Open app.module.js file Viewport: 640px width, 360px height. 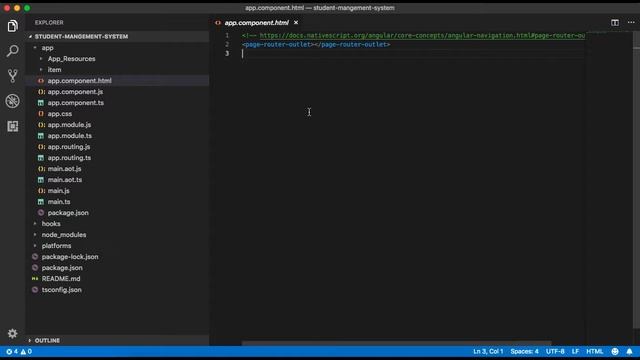[69, 125]
